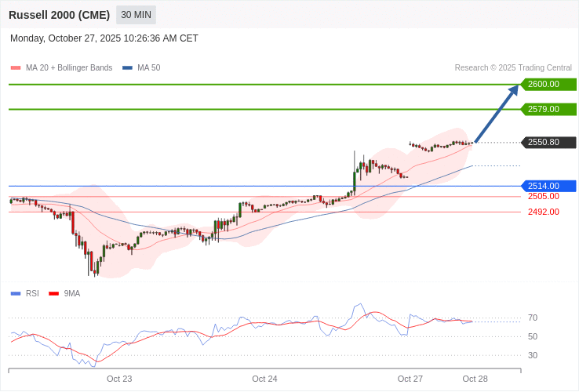Toggle the MA 20 + Bollinger Bands label
The height and width of the screenshot is (392, 579).
(69, 68)
